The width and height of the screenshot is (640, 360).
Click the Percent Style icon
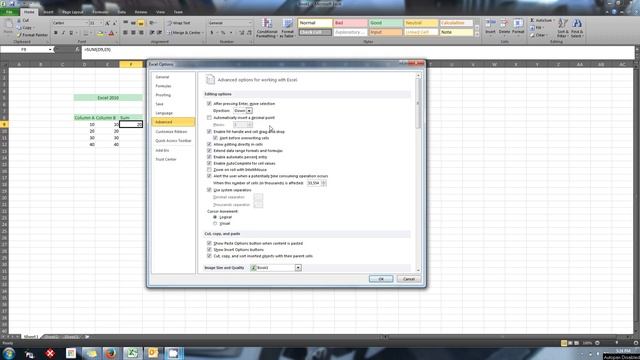point(223,33)
